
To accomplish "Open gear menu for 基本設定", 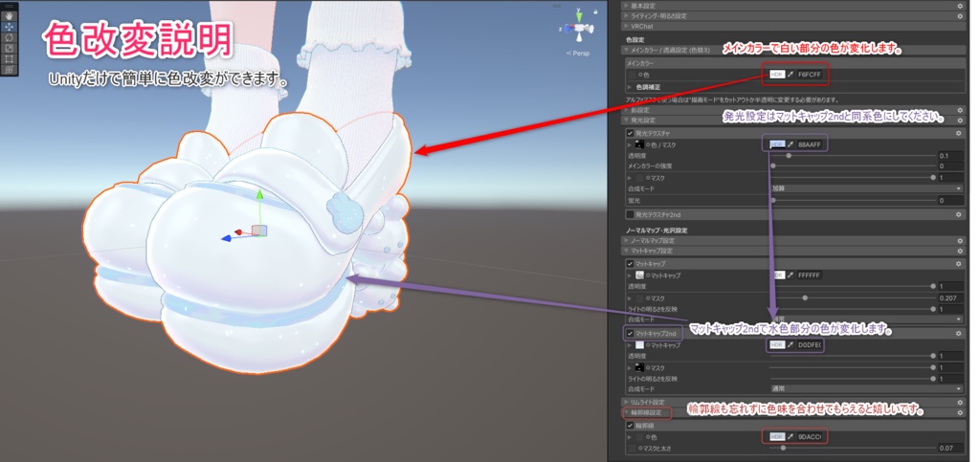I will [959, 6].
